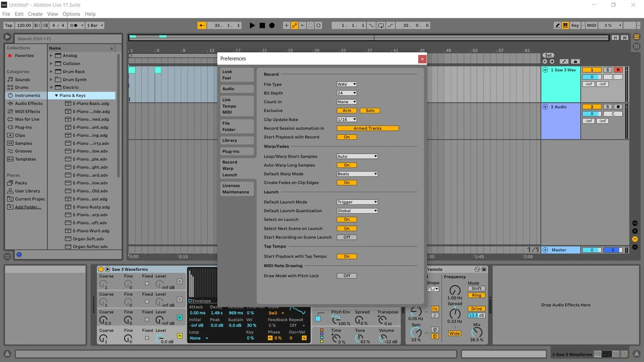Viewport: 644px width, 362px height.
Task: Toggle computer MIDI keyboard icon
Action: pos(565,25)
